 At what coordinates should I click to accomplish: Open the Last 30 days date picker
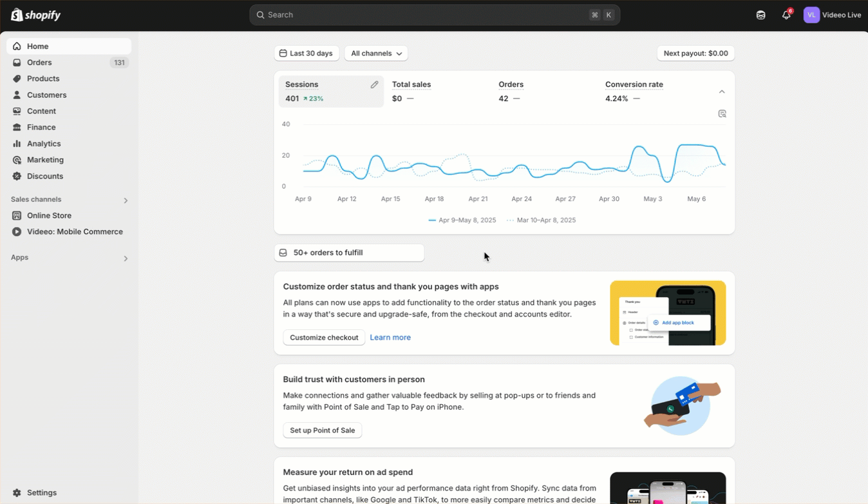[307, 53]
